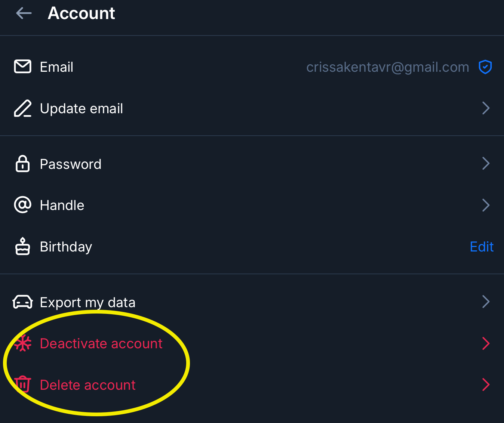Expand Password settings chevron

[x=486, y=164]
